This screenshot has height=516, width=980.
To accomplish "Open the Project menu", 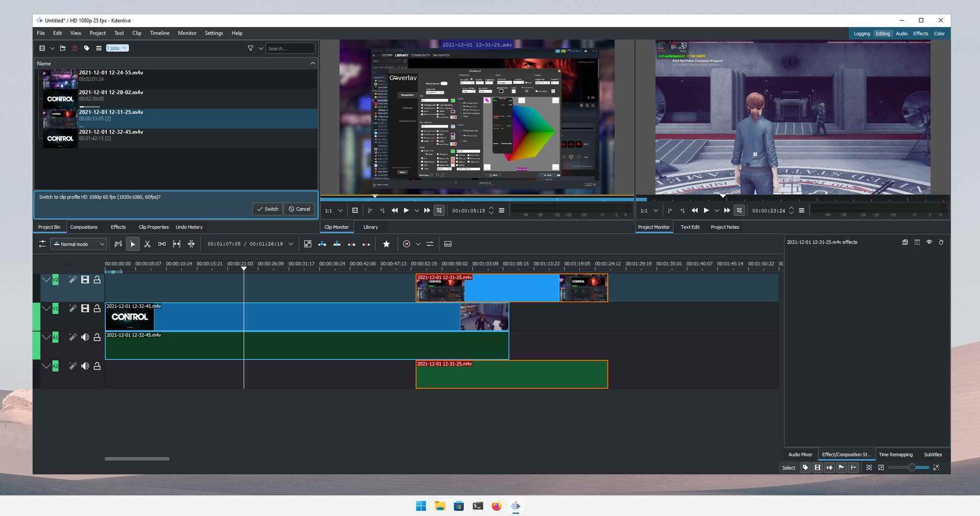I will (x=98, y=33).
